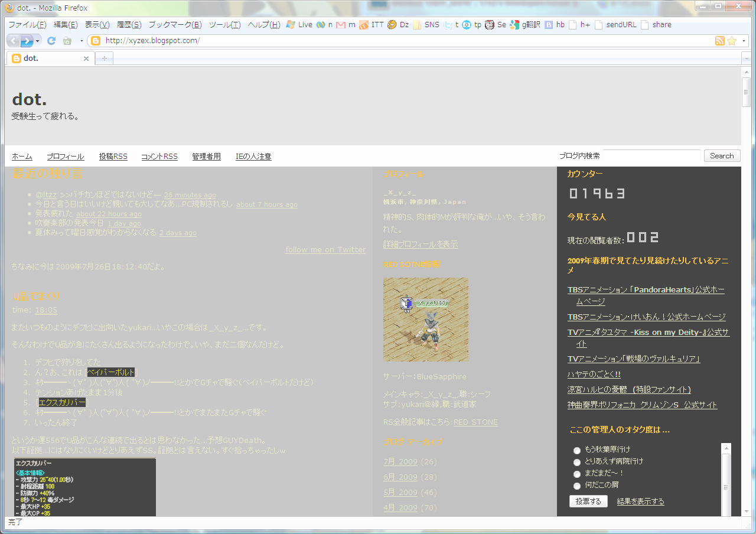The width and height of the screenshot is (756, 534).
Task: Click the RED STONE character thumbnail image
Action: (426, 320)
